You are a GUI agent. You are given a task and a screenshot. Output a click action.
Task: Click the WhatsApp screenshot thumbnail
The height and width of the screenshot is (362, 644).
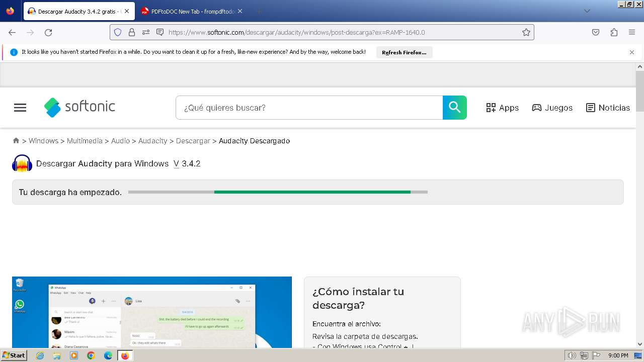click(x=152, y=312)
